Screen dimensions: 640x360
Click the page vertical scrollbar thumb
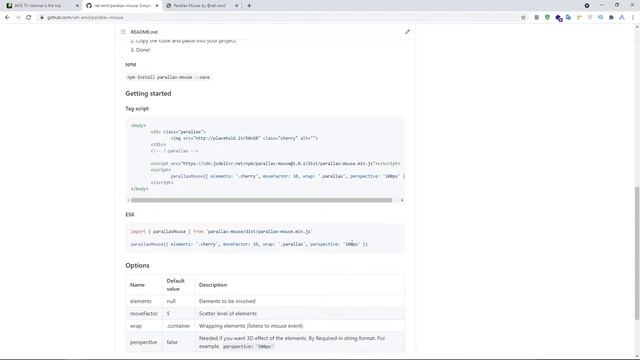[637, 253]
